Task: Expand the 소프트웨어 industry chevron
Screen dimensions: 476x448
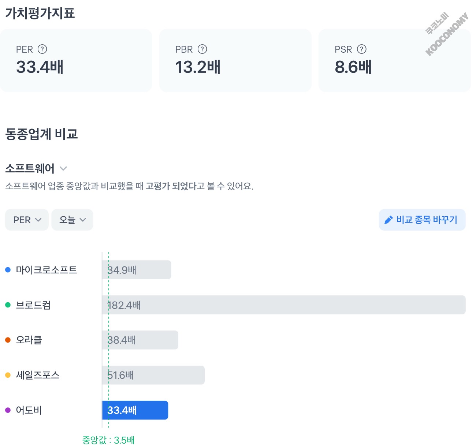Action: [63, 169]
